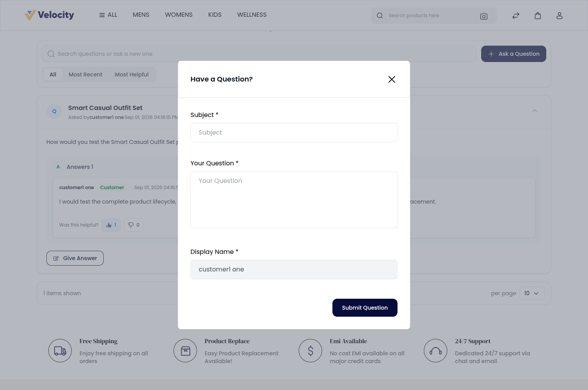
Task: Close the Have a Question dialog
Action: 392,80
